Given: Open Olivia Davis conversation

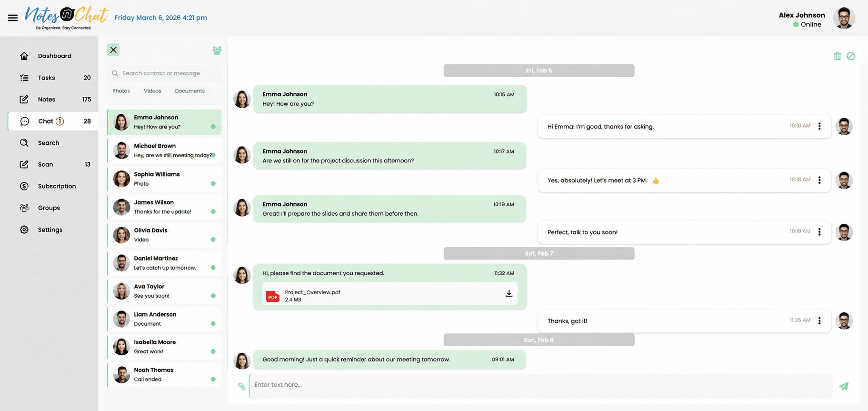Looking at the screenshot, I should tap(164, 235).
